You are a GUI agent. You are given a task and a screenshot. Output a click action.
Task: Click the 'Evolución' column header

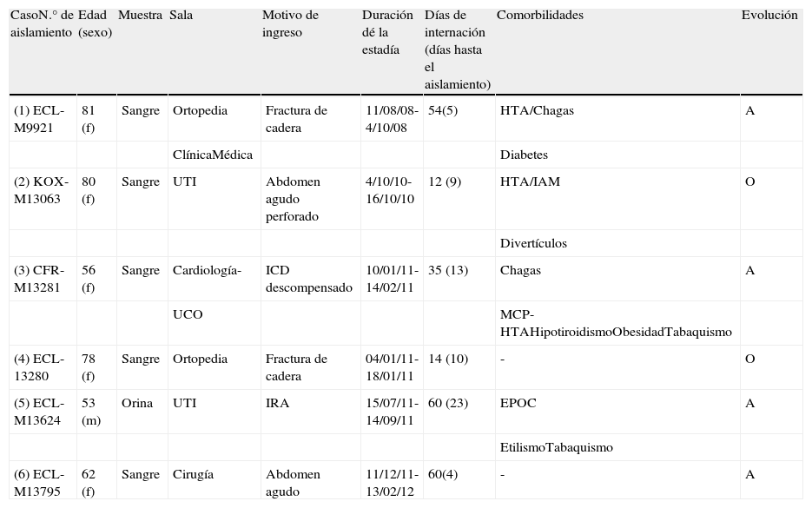tap(769, 16)
